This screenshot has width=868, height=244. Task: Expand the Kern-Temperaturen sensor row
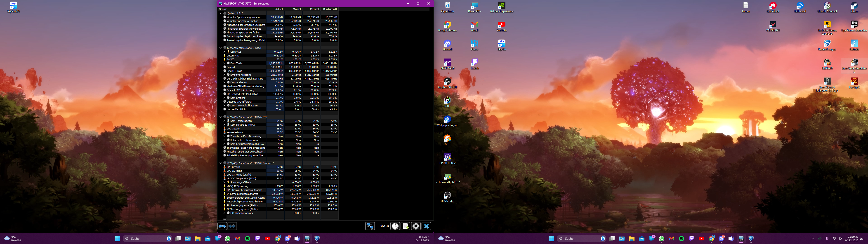(x=224, y=121)
